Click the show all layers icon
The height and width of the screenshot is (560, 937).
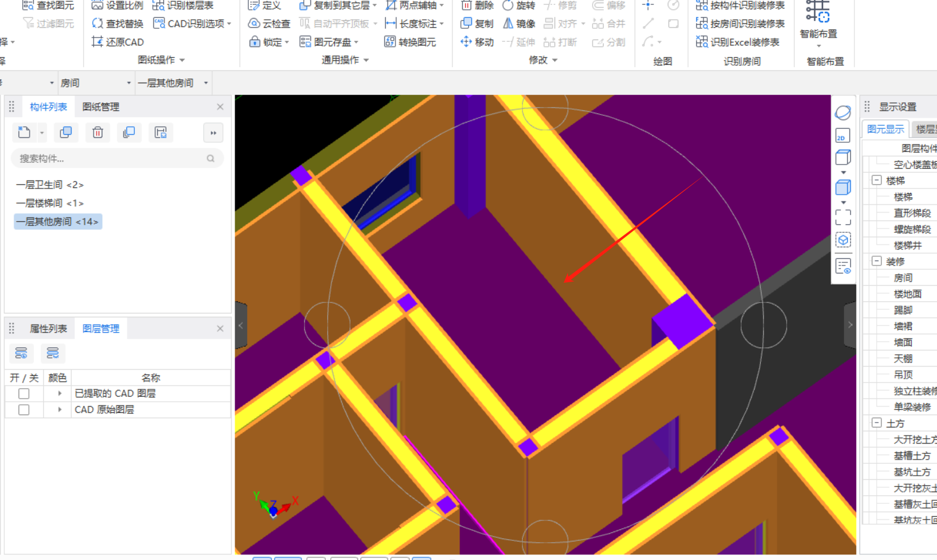21,353
